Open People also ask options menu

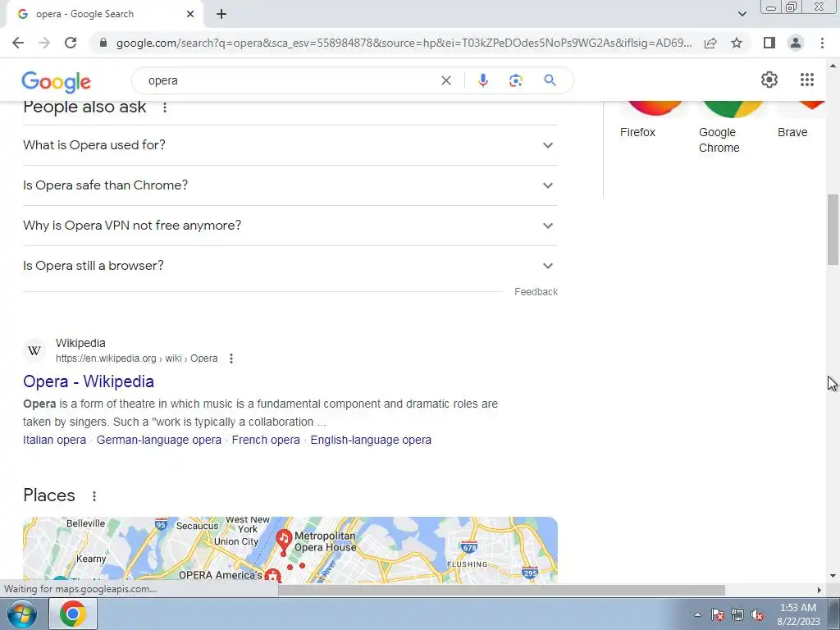click(x=165, y=107)
